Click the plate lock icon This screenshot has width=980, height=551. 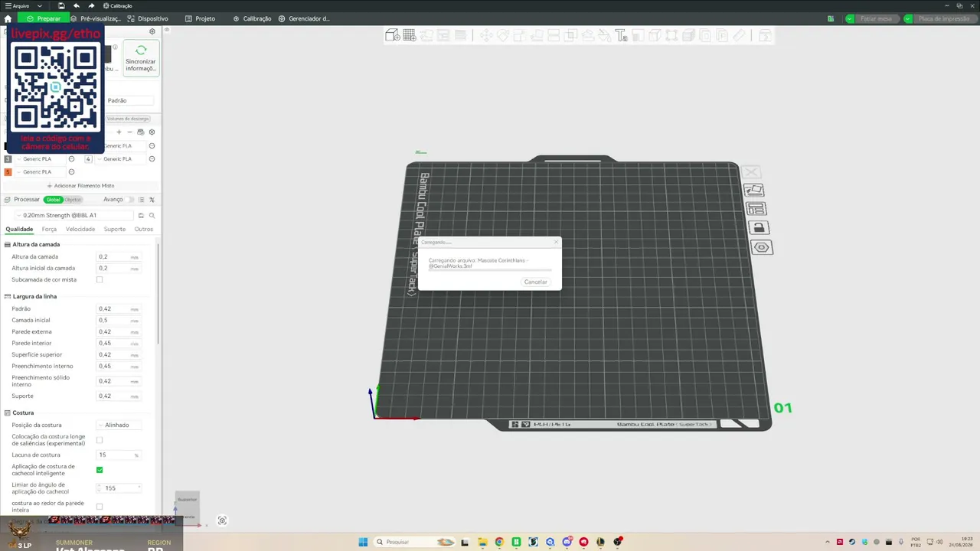(x=758, y=228)
